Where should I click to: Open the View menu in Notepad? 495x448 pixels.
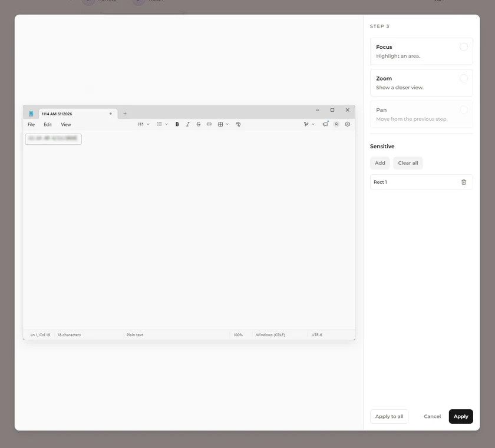[x=65, y=125]
